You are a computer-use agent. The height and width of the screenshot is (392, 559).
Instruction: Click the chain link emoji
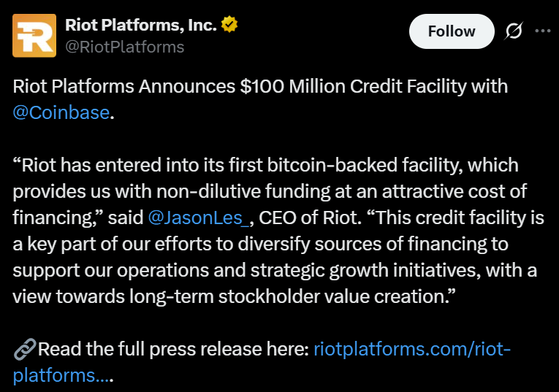pos(23,350)
